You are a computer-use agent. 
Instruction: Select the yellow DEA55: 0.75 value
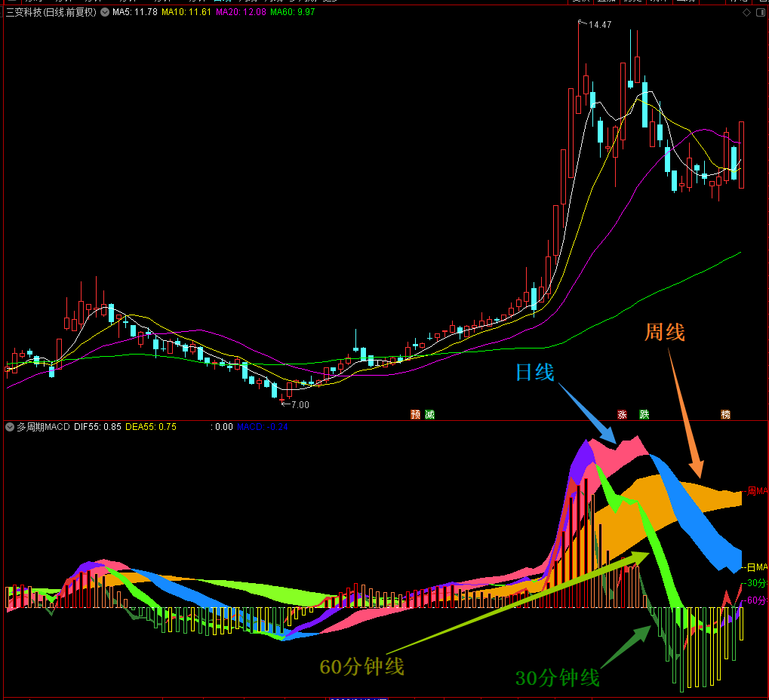pos(151,427)
